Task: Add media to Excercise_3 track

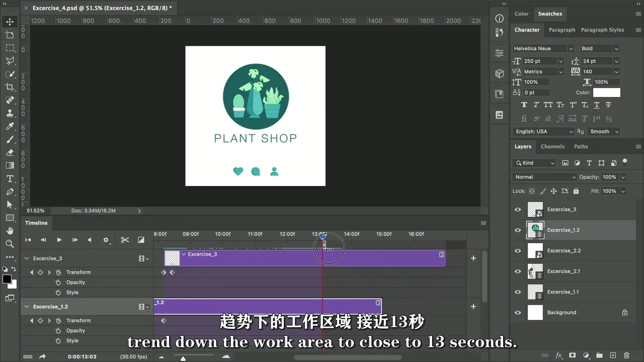Action: [473, 258]
